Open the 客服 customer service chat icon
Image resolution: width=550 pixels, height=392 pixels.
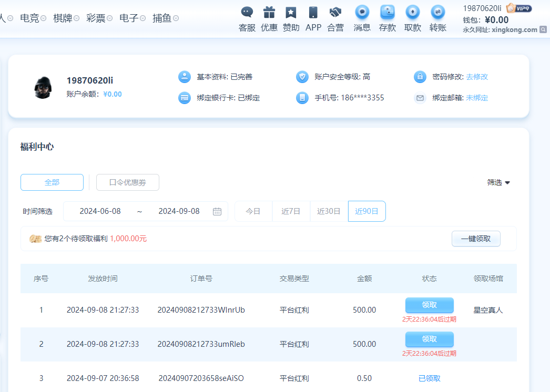click(247, 13)
